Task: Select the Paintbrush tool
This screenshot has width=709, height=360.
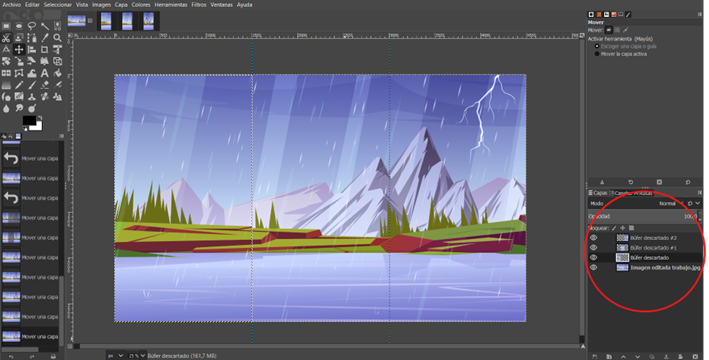Action: point(32,85)
